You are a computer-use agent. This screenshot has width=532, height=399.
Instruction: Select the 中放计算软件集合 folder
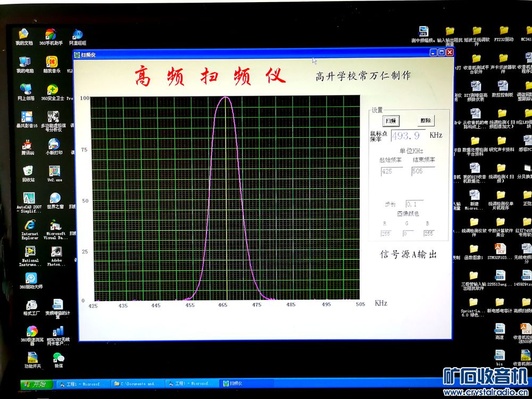501,227
